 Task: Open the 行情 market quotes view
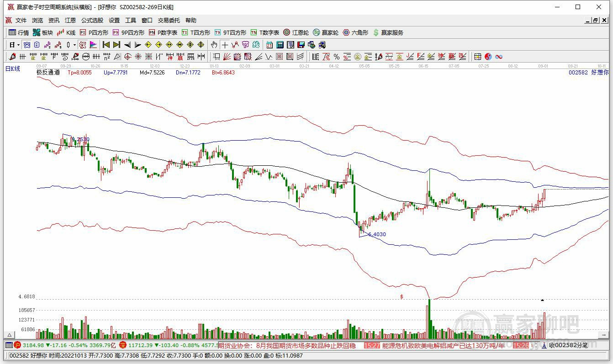tap(19, 32)
